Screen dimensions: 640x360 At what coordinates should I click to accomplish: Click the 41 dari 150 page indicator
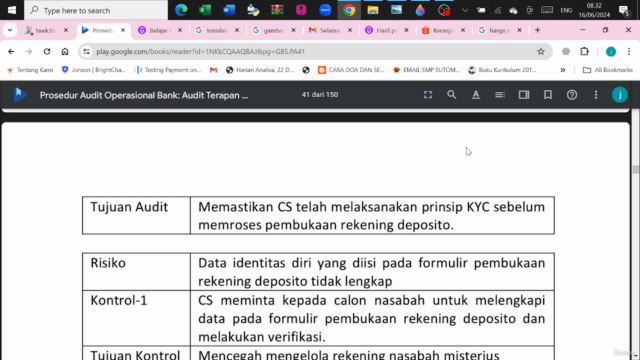(x=320, y=95)
